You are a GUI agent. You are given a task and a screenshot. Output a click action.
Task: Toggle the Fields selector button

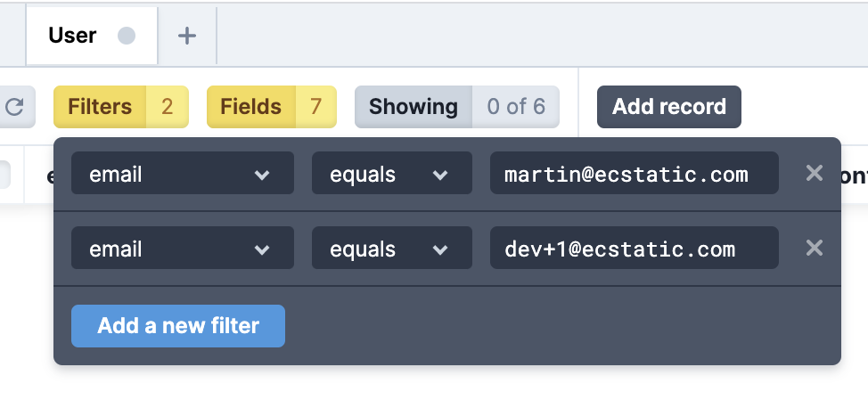[x=251, y=107]
